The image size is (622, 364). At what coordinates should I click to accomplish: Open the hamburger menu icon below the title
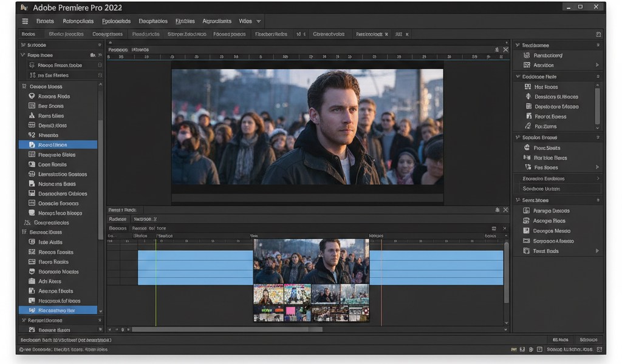point(25,21)
